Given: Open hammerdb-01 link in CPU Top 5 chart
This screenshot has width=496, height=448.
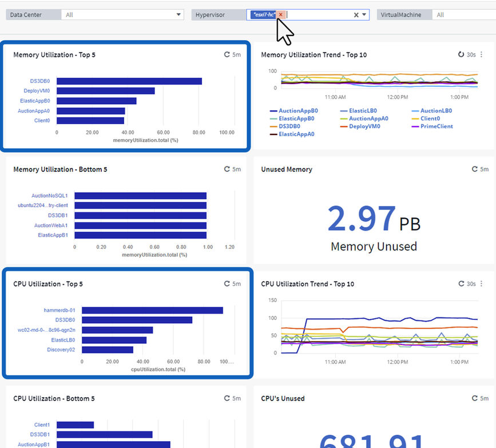Looking at the screenshot, I should coord(59,310).
